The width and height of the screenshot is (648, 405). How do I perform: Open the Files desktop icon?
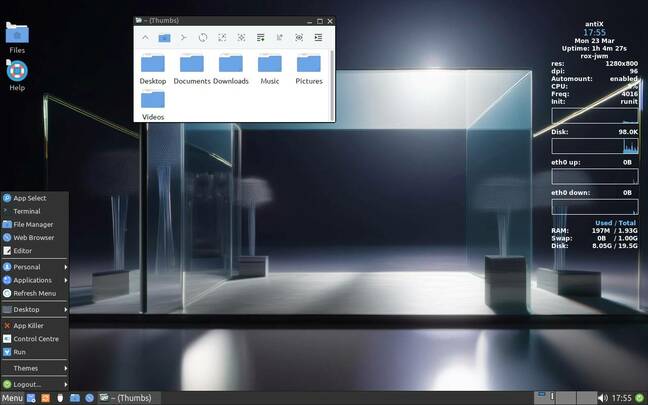click(17, 37)
